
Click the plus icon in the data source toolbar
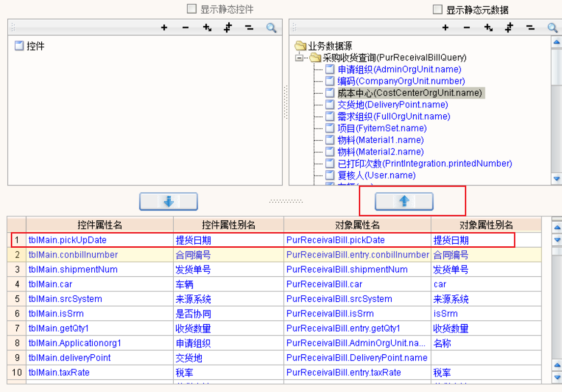click(445, 28)
